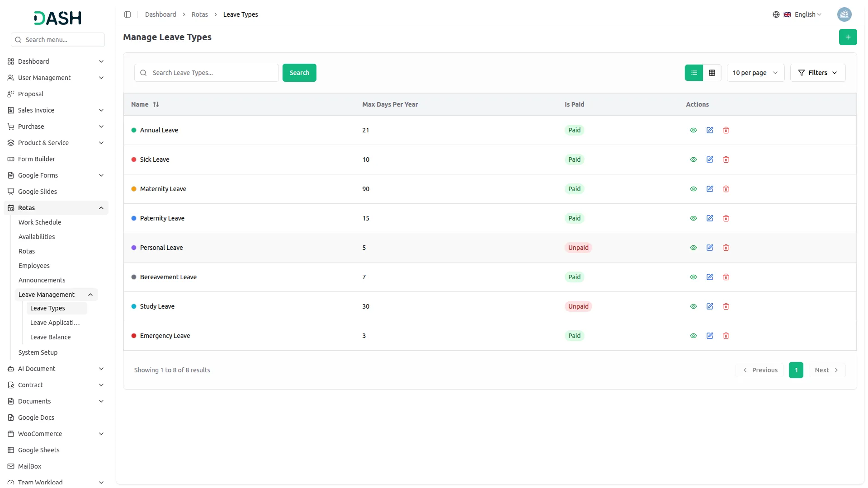Toggle the sidebar collapse icon
The image size is (868, 488).
pyautogui.click(x=127, y=14)
